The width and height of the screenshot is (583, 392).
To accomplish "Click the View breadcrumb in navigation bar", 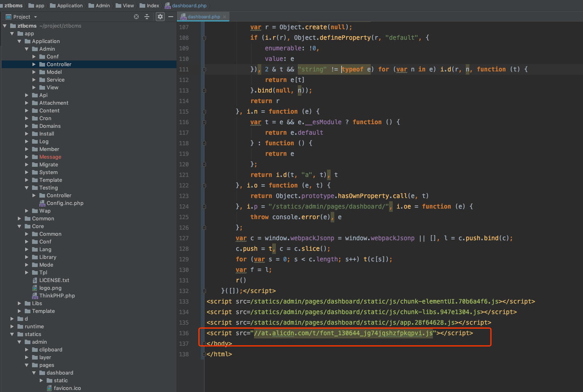I will pos(128,6).
